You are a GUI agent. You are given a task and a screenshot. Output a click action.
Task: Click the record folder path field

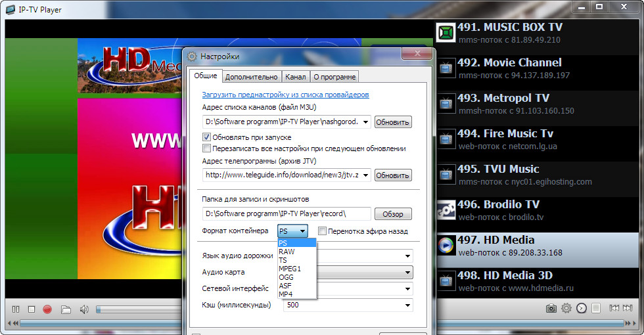point(287,214)
